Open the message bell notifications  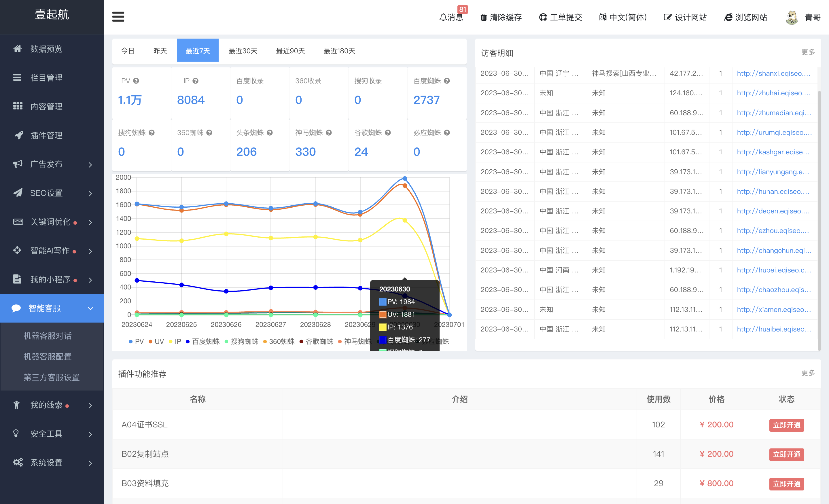(x=443, y=18)
